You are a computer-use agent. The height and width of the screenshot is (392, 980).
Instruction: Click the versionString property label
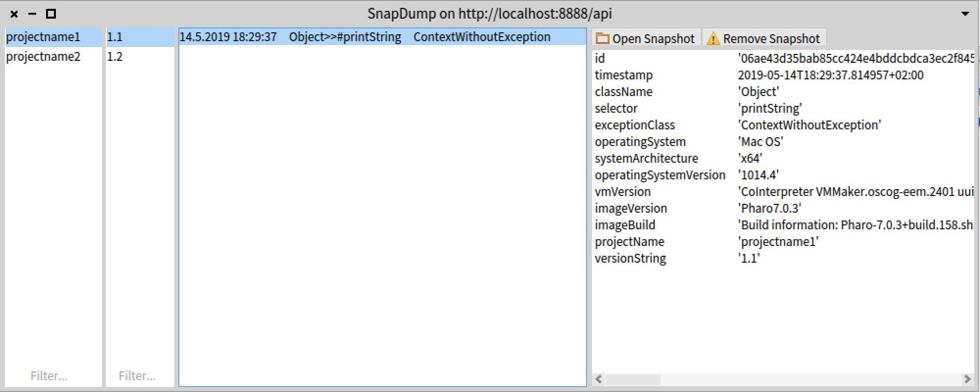(630, 258)
